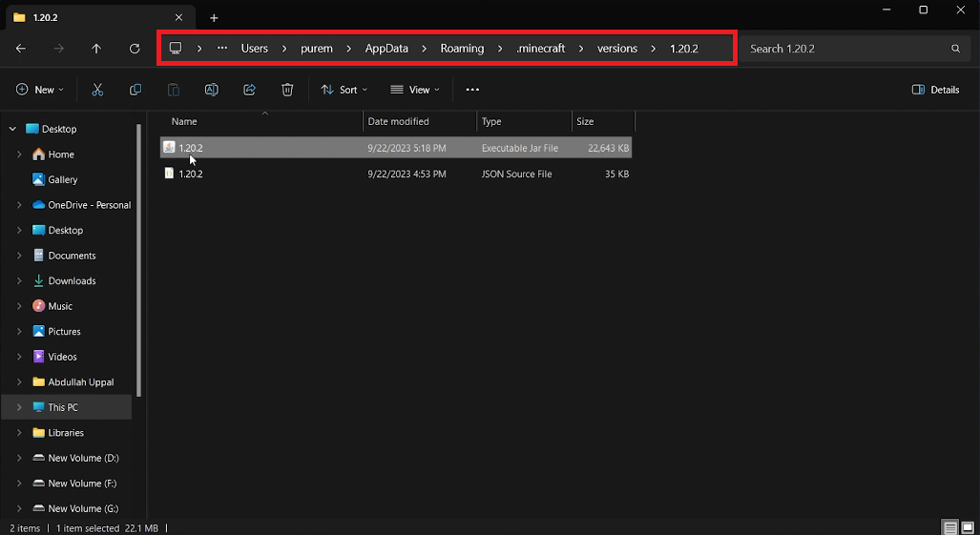Open the View dropdown
Image resolution: width=980 pixels, height=535 pixels.
coord(415,90)
